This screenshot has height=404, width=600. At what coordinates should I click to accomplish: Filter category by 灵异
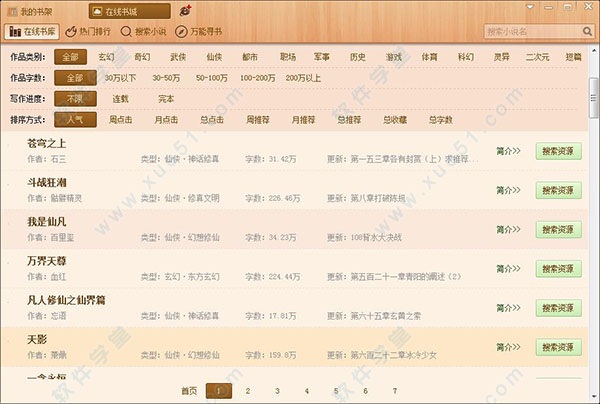pos(501,57)
